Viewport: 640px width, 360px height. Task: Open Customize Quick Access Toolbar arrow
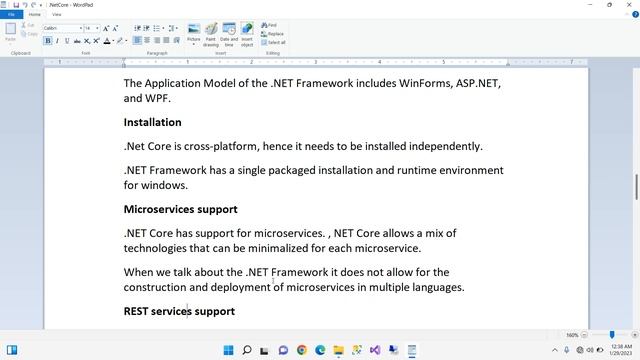pyautogui.click(x=41, y=5)
